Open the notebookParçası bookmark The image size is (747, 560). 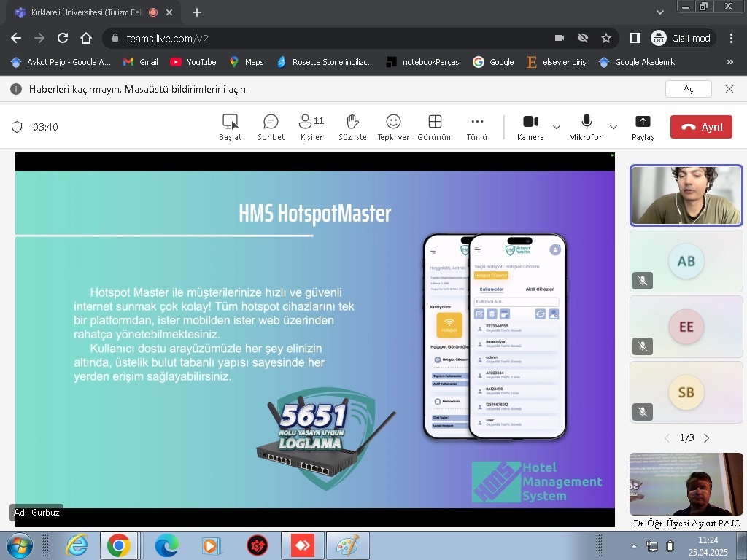click(x=424, y=62)
